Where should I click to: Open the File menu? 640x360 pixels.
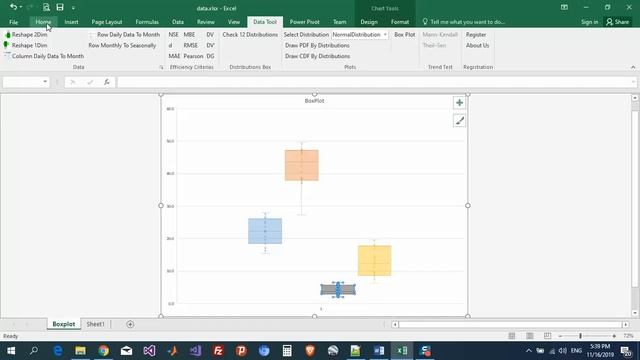pos(13,22)
